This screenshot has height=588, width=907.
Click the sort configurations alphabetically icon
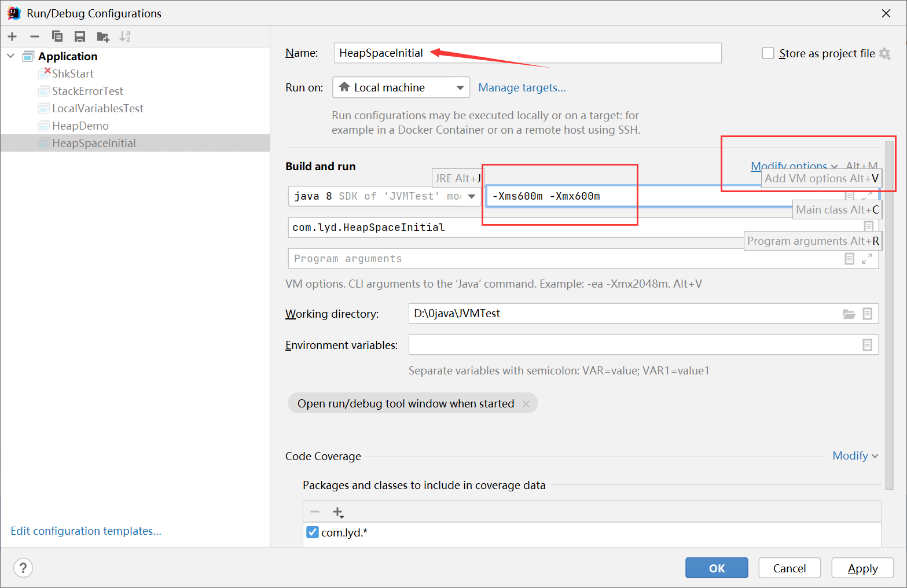[125, 37]
